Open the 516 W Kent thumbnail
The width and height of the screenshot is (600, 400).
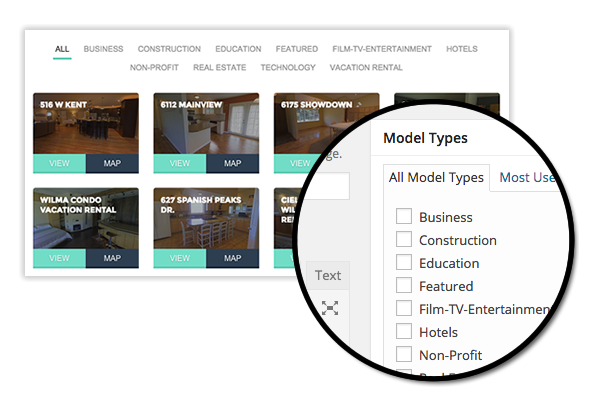[x=86, y=124]
